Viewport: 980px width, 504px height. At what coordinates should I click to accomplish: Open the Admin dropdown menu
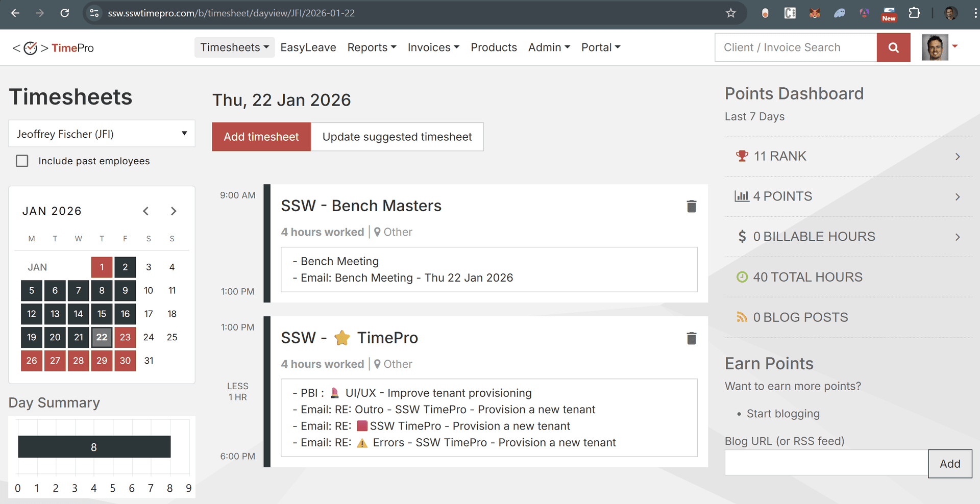[549, 47]
